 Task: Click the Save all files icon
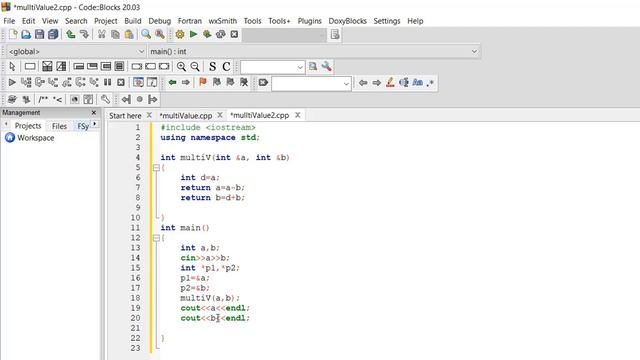coord(53,34)
